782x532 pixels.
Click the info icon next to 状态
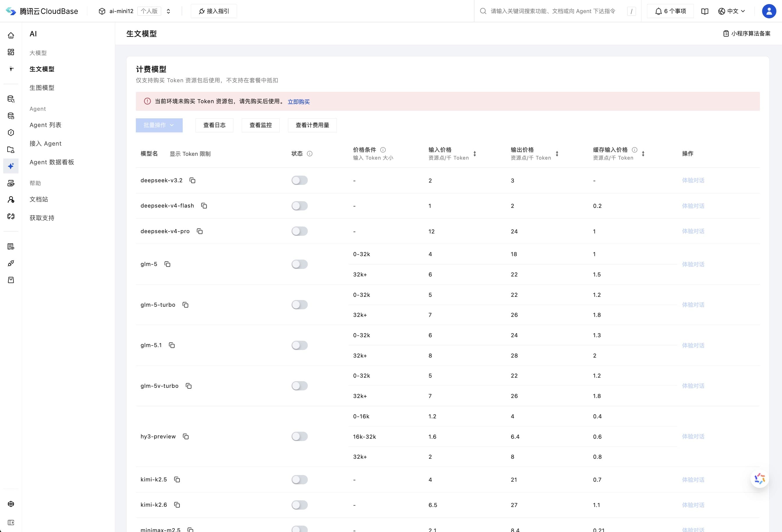pyautogui.click(x=310, y=154)
